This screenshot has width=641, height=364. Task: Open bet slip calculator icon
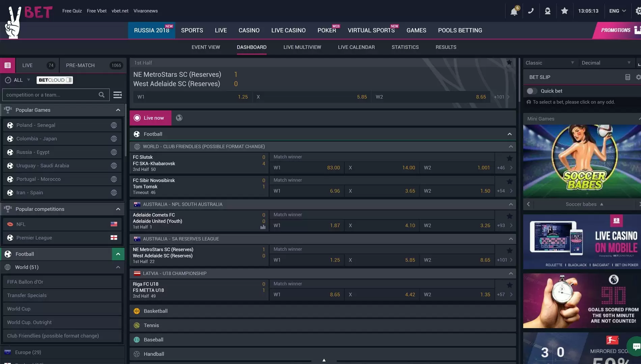click(628, 77)
